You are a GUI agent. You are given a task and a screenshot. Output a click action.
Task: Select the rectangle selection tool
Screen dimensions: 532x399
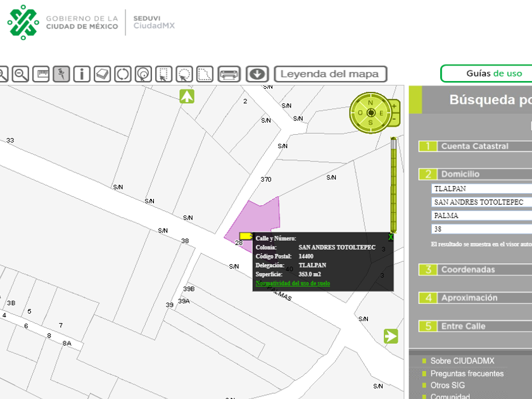click(163, 74)
